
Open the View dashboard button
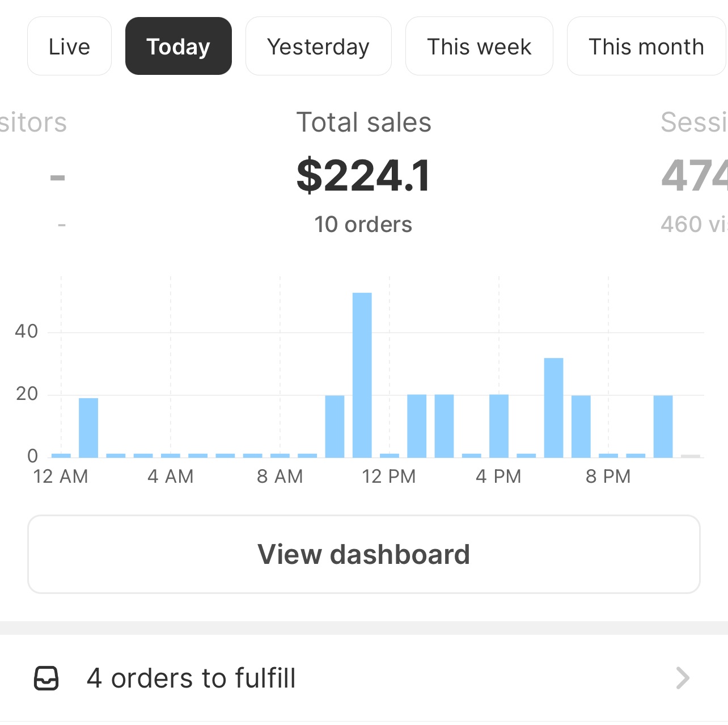[x=364, y=554]
